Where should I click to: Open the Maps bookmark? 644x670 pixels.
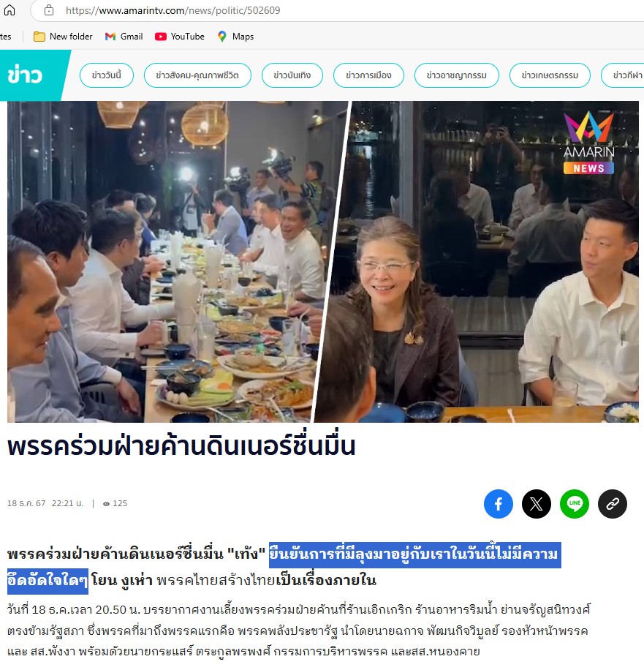[235, 37]
